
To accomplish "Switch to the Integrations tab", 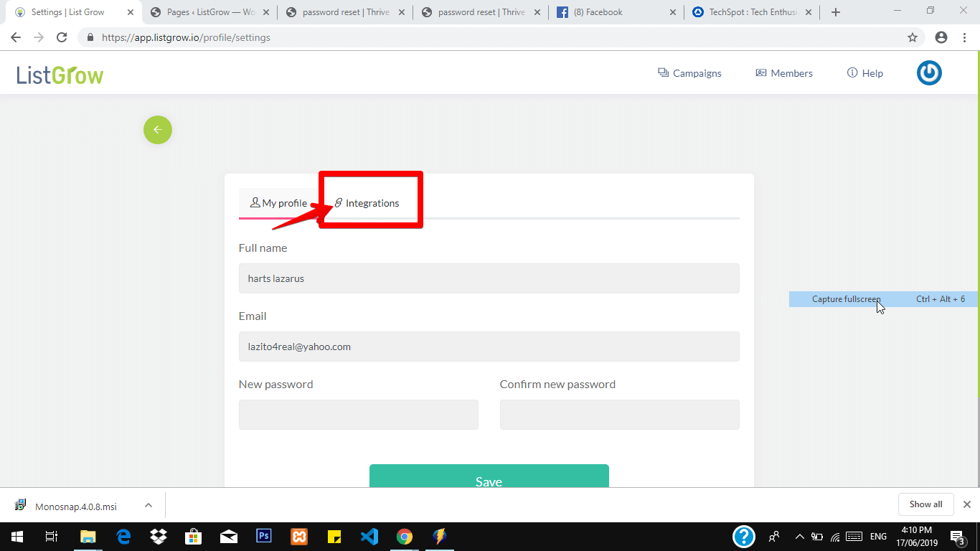I will pyautogui.click(x=367, y=203).
